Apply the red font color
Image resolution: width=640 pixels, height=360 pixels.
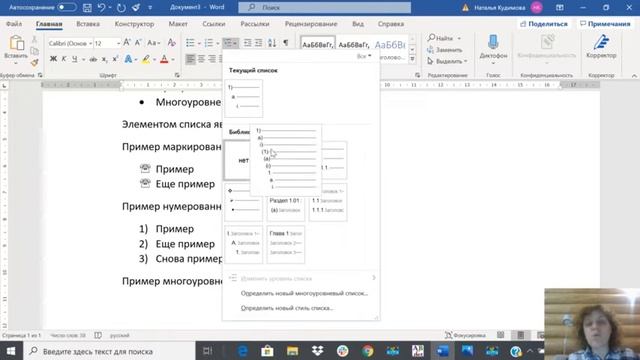click(164, 60)
